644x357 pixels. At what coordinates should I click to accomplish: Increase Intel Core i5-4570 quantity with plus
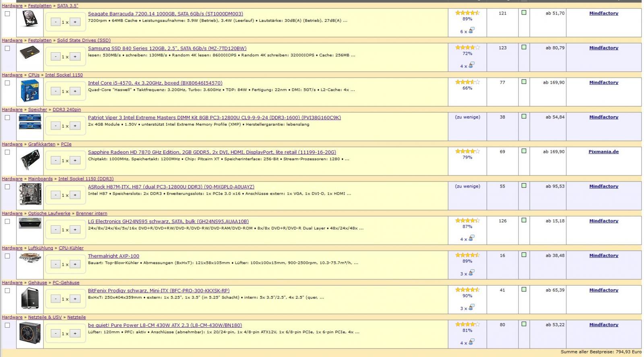(75, 91)
